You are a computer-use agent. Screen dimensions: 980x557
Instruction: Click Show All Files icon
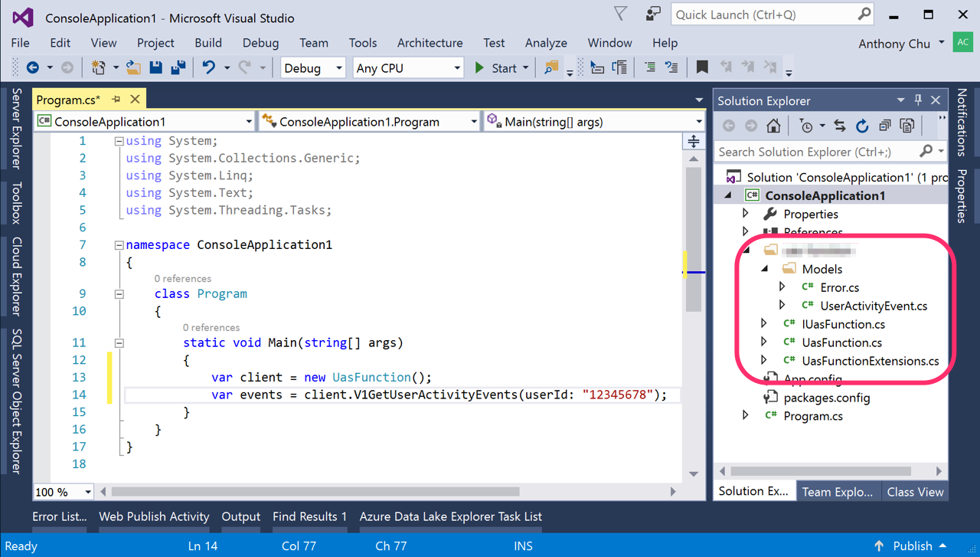(907, 126)
